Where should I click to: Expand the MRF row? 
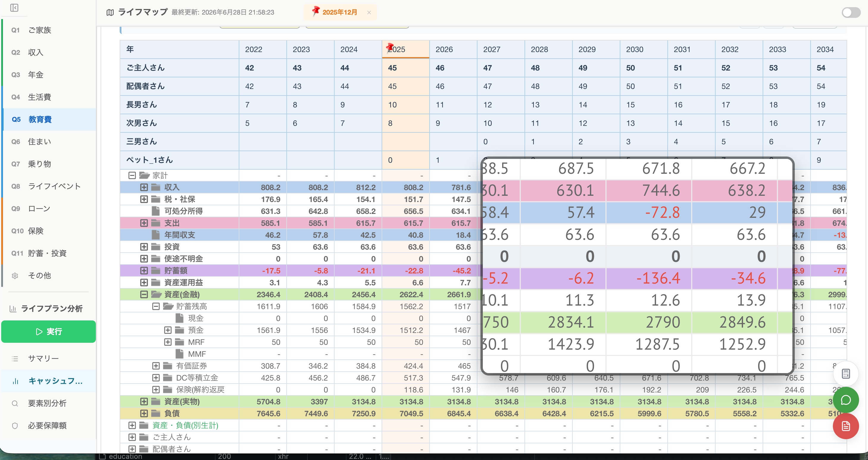(x=168, y=342)
